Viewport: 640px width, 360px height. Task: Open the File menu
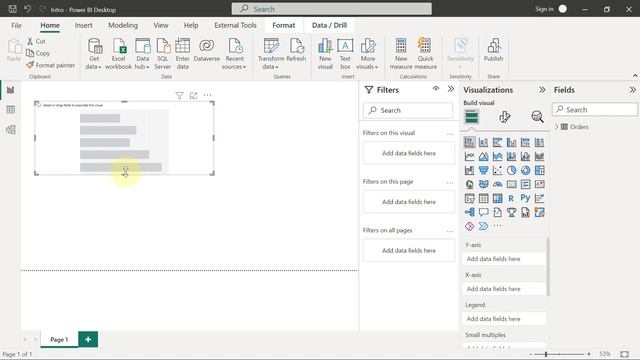[x=16, y=25]
